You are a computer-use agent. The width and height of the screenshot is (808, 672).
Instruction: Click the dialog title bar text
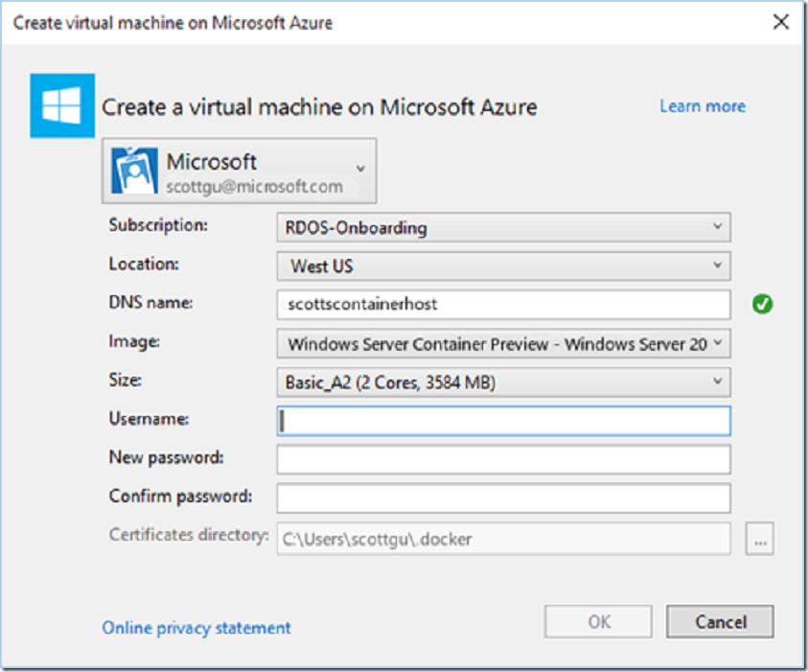[x=173, y=23]
